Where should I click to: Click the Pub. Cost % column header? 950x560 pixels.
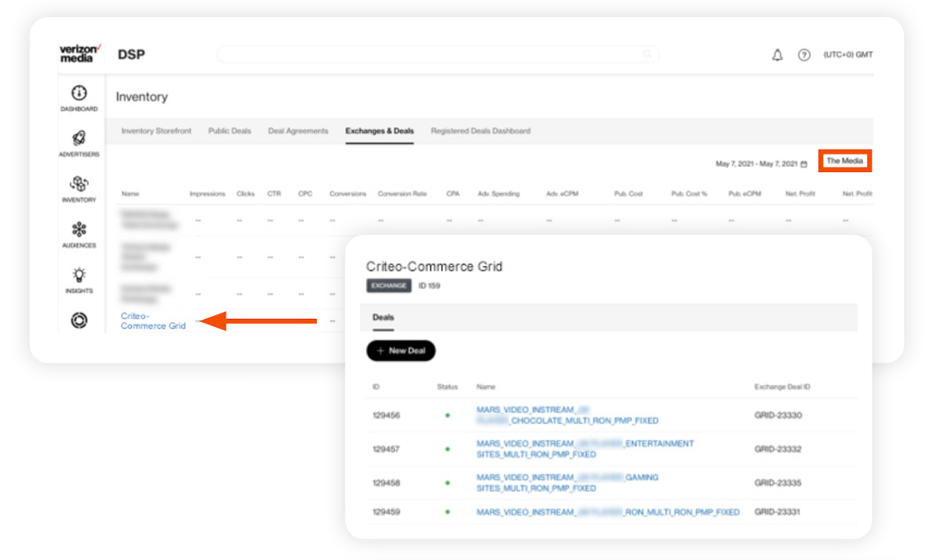click(x=689, y=194)
